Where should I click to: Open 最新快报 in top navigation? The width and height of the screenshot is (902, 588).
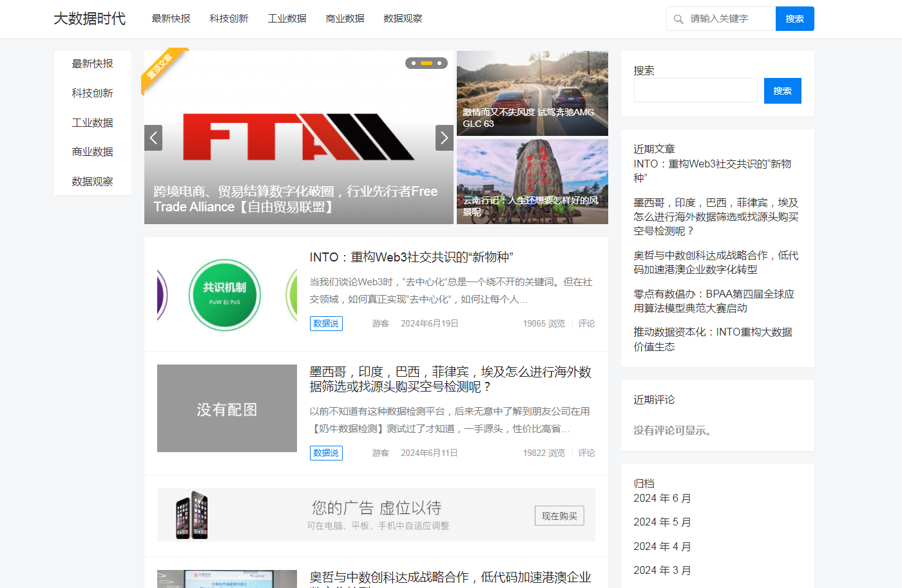point(171,19)
